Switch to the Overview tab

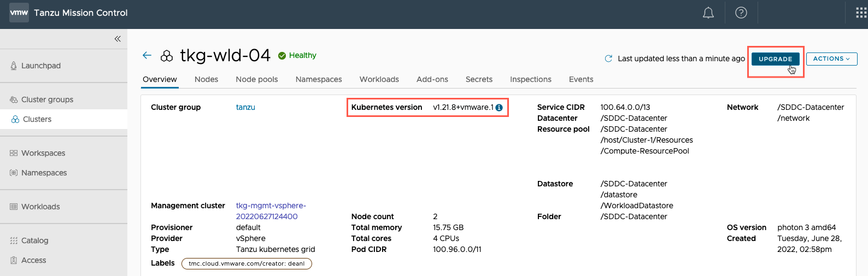(160, 79)
